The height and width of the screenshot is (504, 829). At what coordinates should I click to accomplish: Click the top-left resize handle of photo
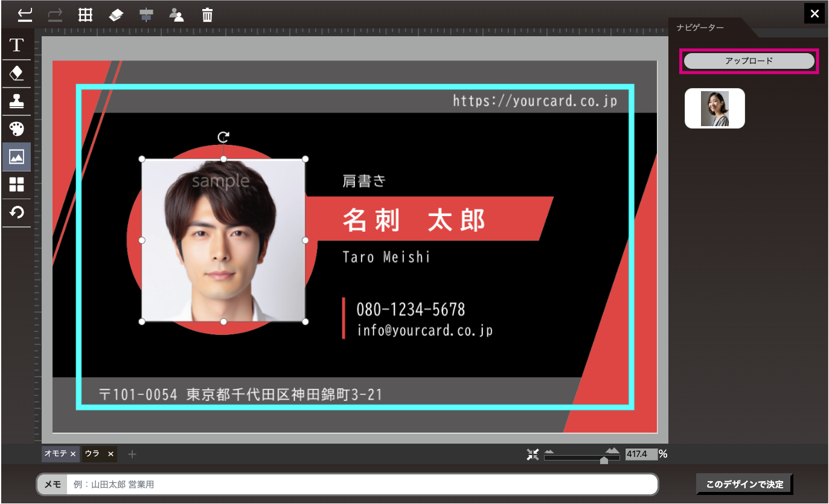[x=142, y=159]
